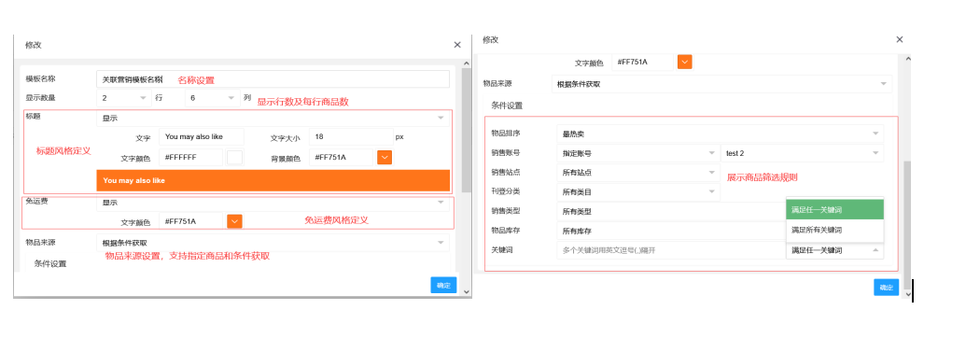Screen dimensions: 980x338
Task: Expand the 物品来源 dropdown in the right dialog
Action: pos(721,84)
